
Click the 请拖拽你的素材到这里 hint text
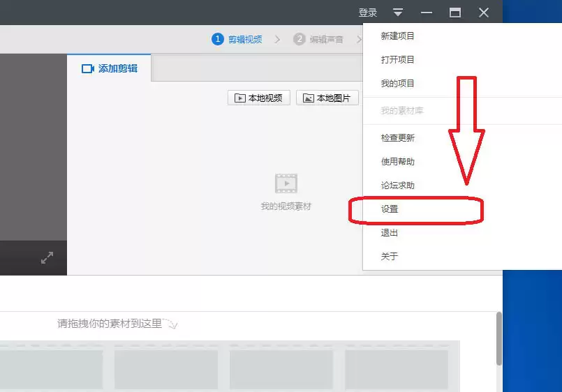[110, 323]
